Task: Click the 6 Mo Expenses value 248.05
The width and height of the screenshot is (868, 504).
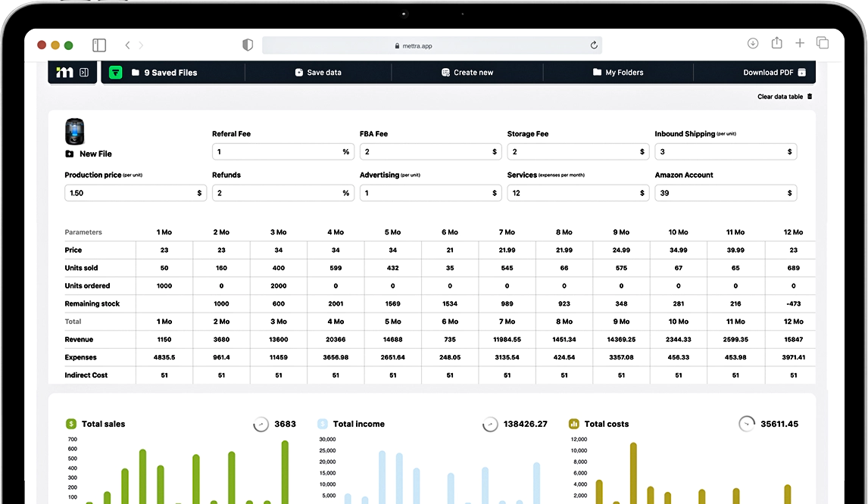Action: tap(450, 357)
